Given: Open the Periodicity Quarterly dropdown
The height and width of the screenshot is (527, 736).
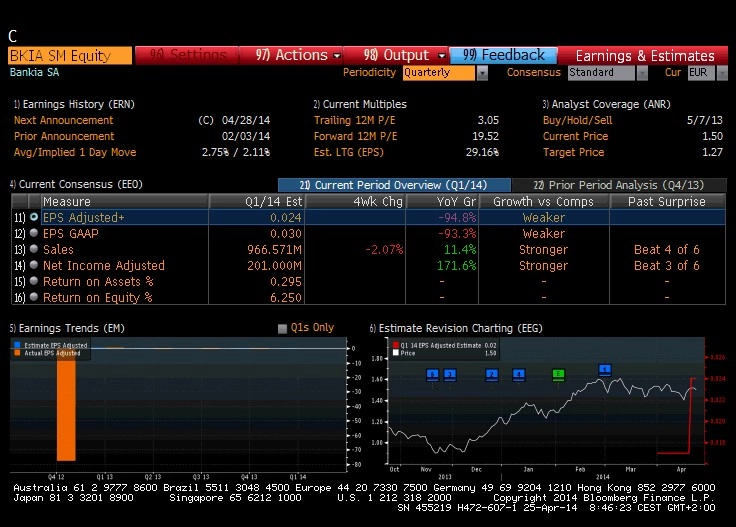Looking at the screenshot, I should click(x=482, y=73).
